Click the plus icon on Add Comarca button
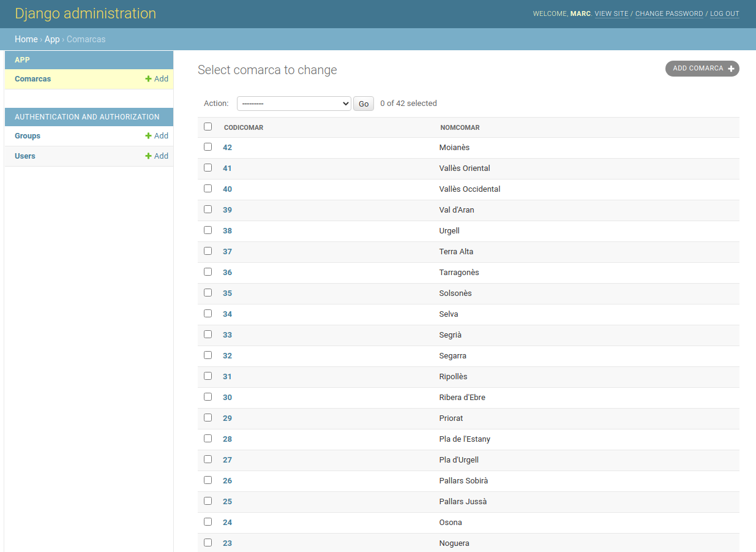This screenshot has height=552, width=756. point(731,69)
